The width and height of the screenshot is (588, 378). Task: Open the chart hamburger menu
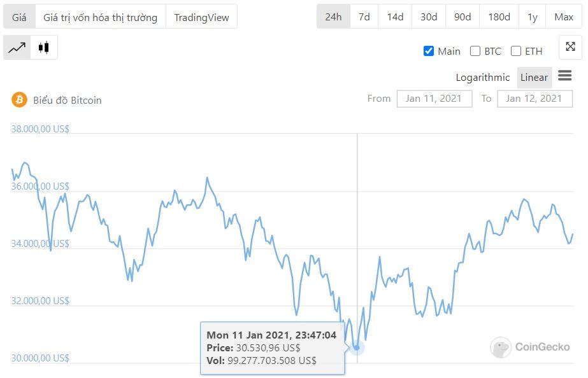565,76
